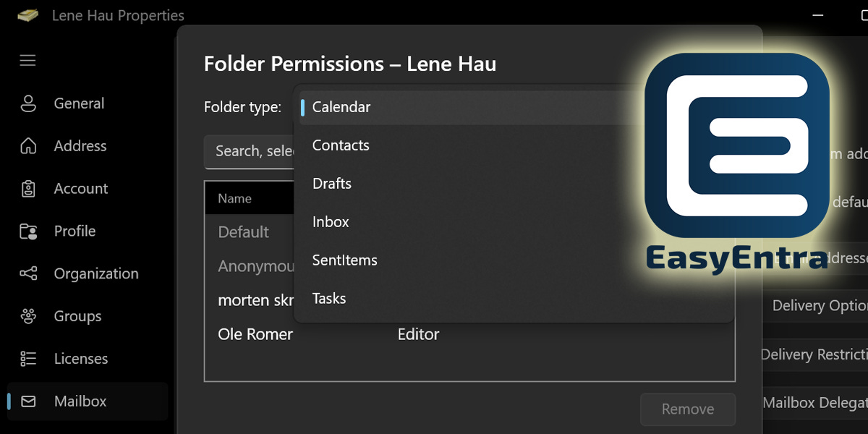This screenshot has width=868, height=434.
Task: Choose Contacts folder type option
Action: point(470,145)
